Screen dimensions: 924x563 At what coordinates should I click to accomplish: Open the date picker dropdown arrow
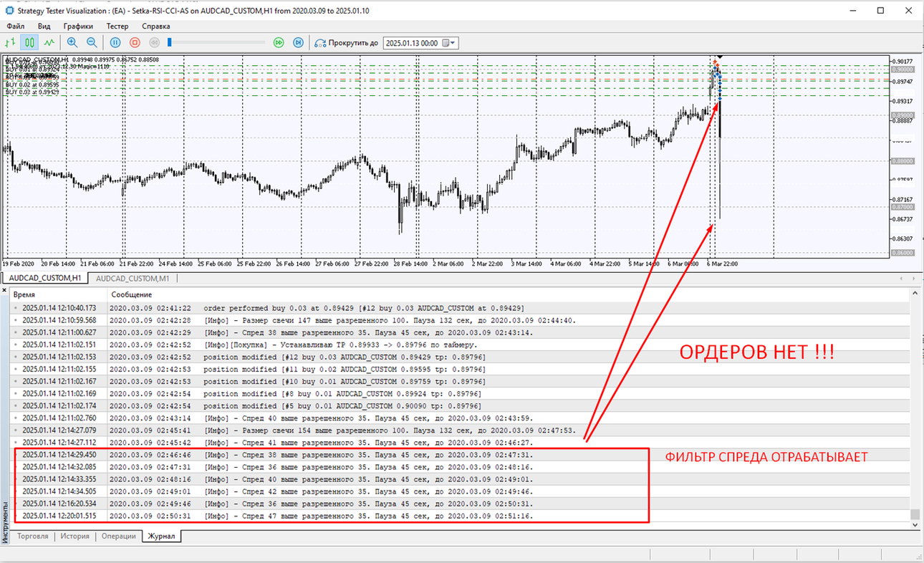(453, 43)
